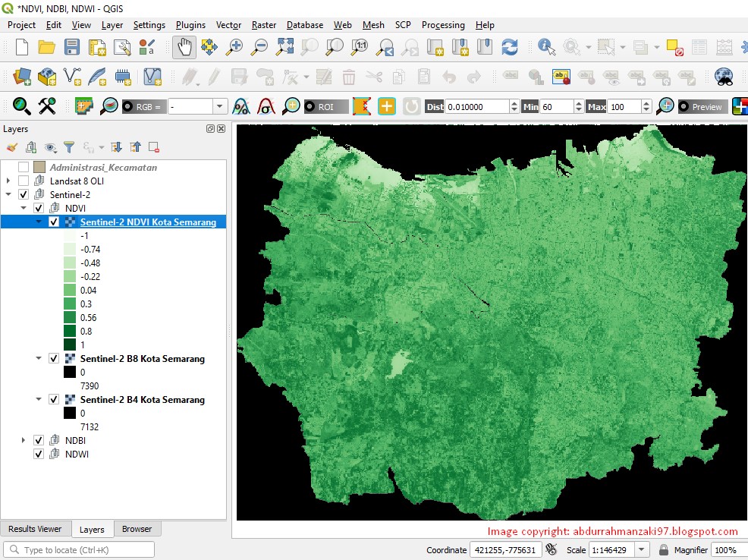Disable the NDVI group checkbox

[37, 208]
